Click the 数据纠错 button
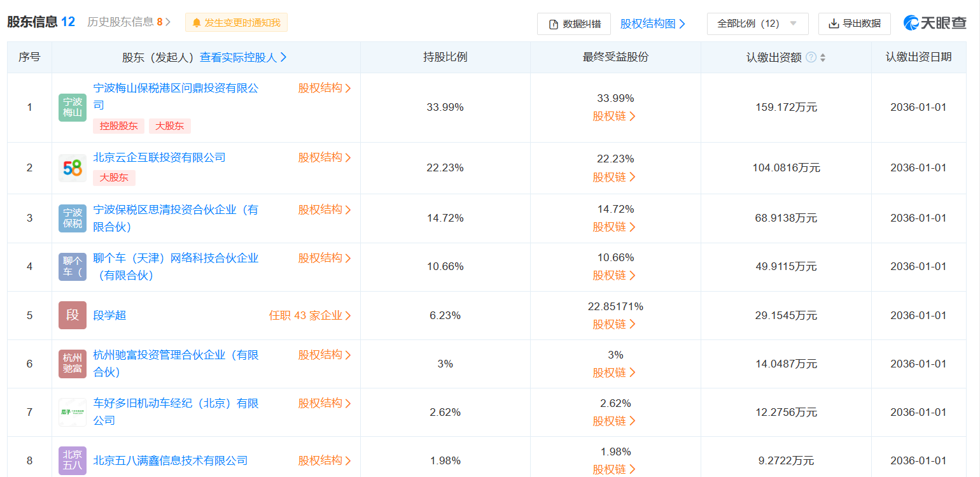Image resolution: width=980 pixels, height=477 pixels. click(574, 24)
